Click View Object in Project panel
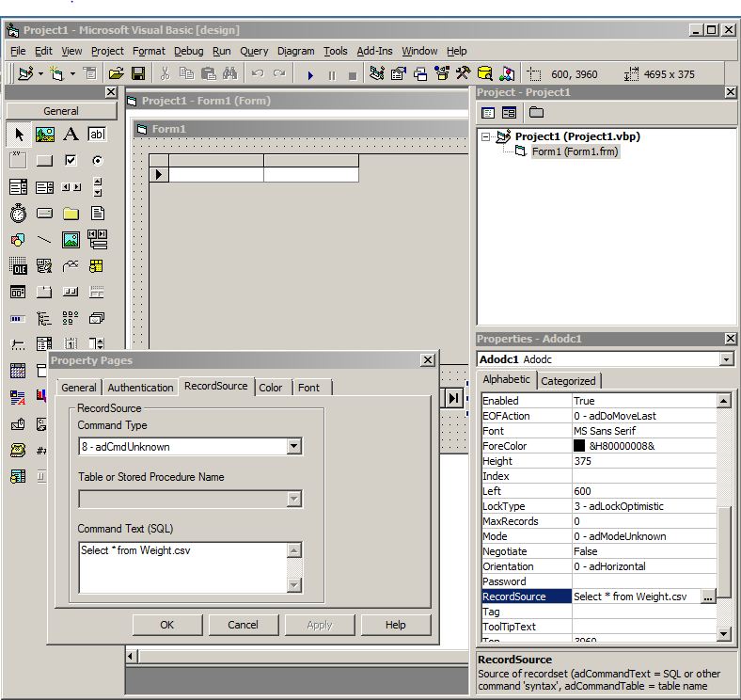 [x=509, y=113]
